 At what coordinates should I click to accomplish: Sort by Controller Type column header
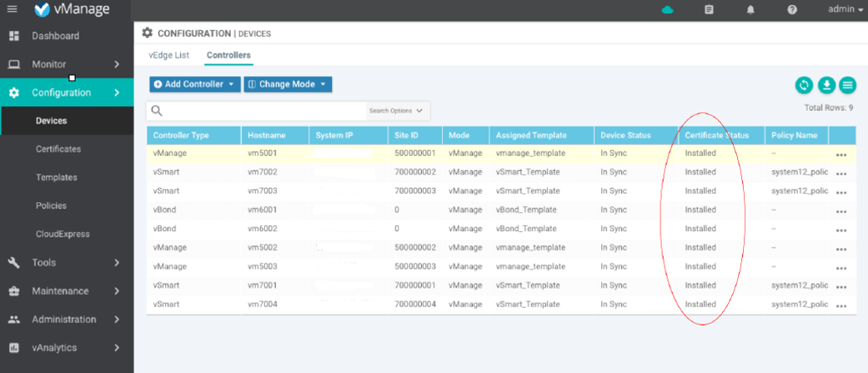[x=193, y=135]
